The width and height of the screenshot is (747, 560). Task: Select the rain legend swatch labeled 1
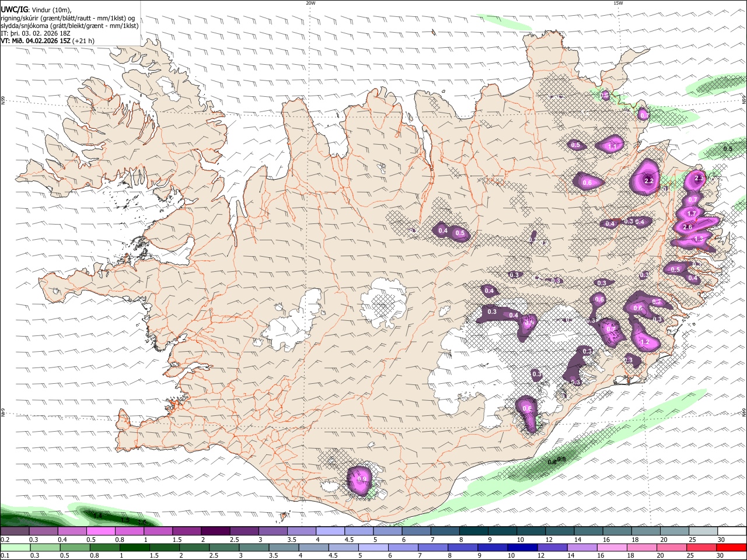click(x=134, y=547)
